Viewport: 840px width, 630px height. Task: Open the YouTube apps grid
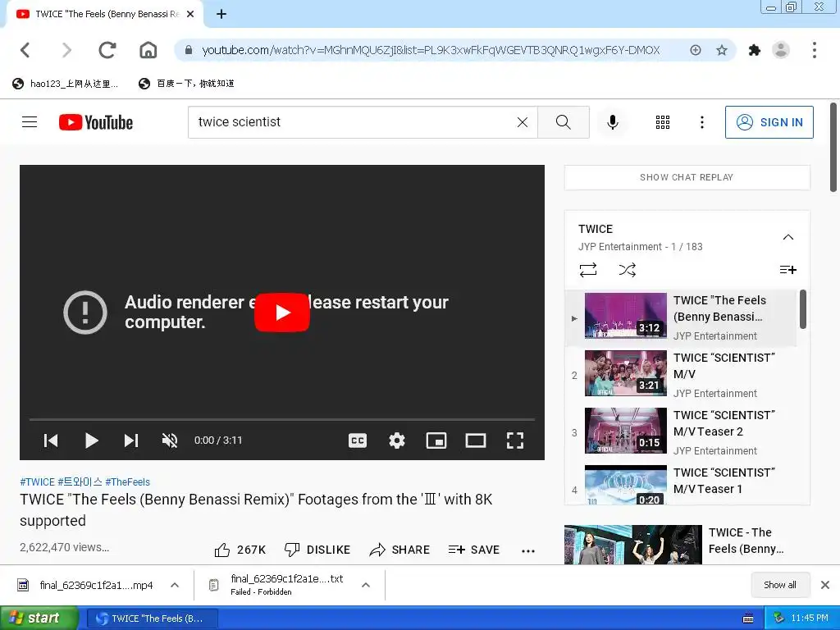pos(663,122)
